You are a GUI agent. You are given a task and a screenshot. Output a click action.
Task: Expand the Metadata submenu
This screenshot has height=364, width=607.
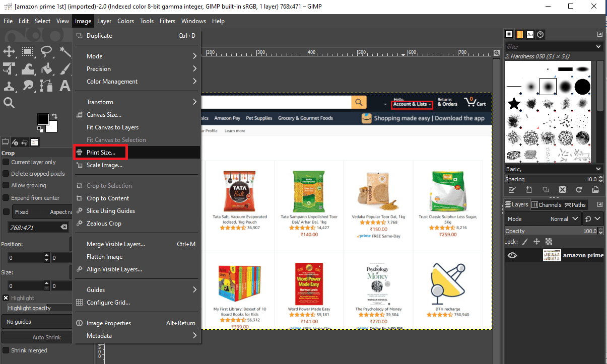point(137,335)
